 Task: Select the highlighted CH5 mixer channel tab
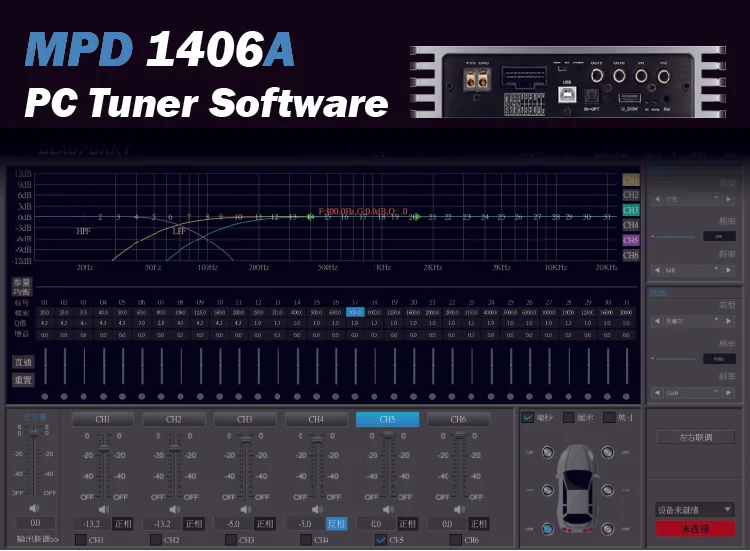pyautogui.click(x=387, y=419)
